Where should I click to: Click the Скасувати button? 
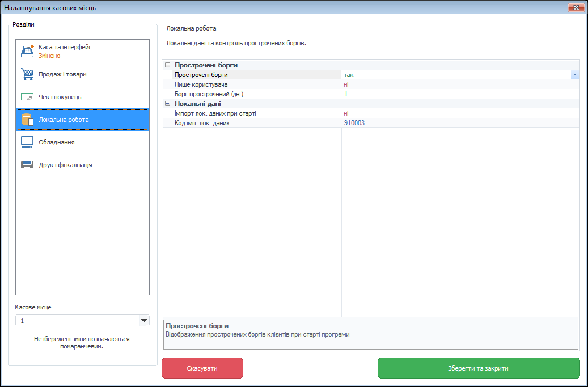[202, 368]
